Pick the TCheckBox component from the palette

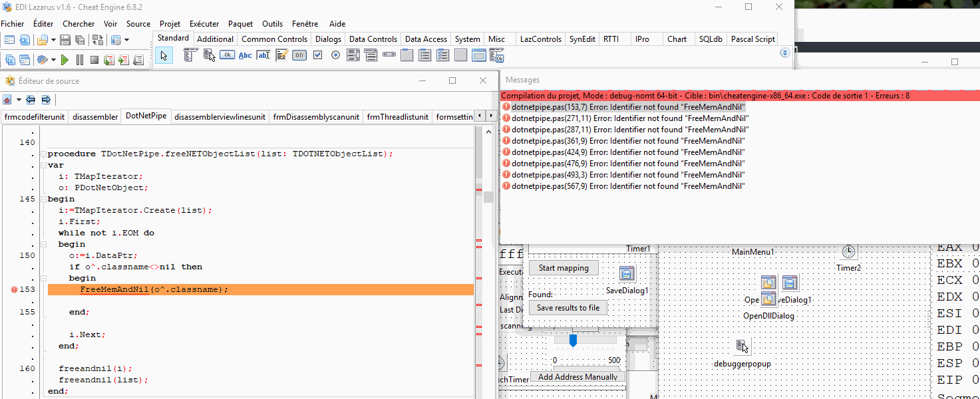click(x=317, y=55)
